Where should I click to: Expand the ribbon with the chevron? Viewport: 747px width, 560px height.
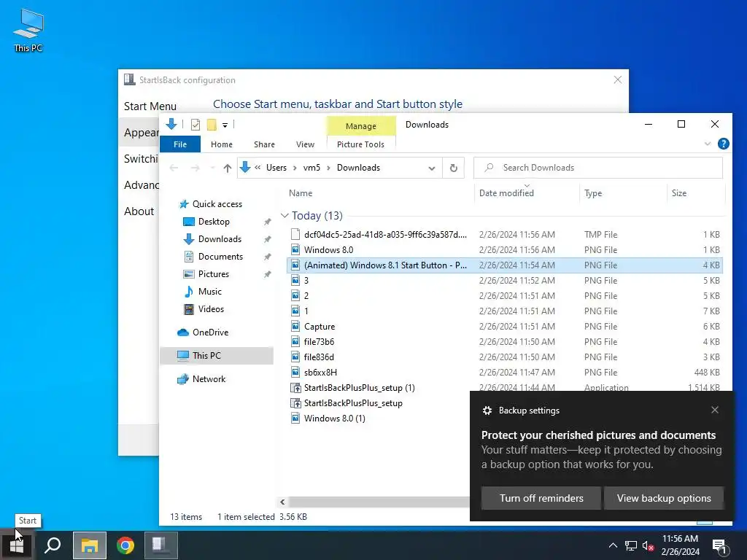[708, 144]
